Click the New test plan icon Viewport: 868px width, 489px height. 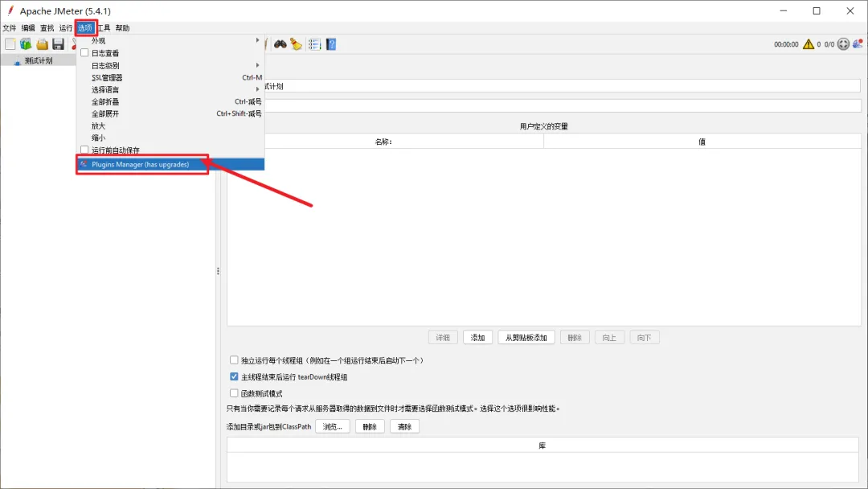pyautogui.click(x=10, y=44)
